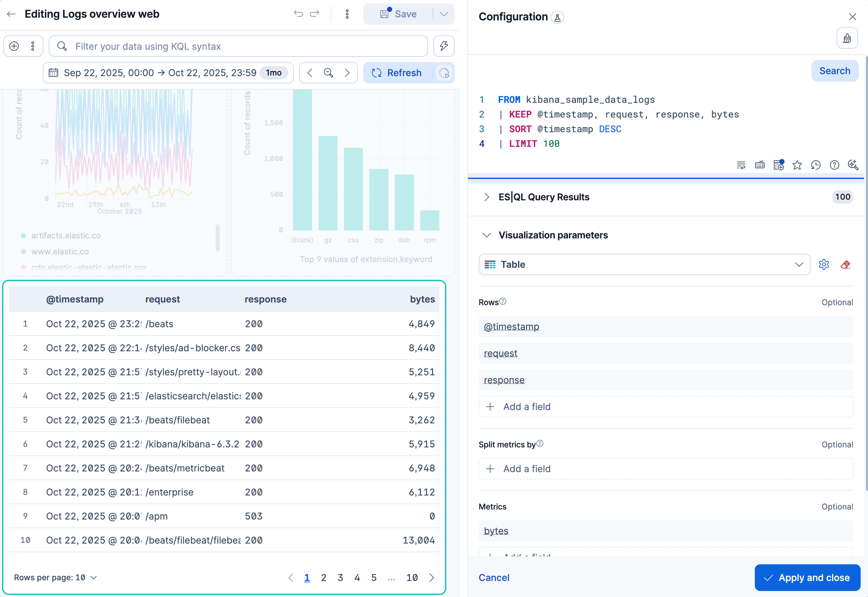This screenshot has width=868, height=597.
Task: Open the Split metrics by help icon
Action: point(540,444)
